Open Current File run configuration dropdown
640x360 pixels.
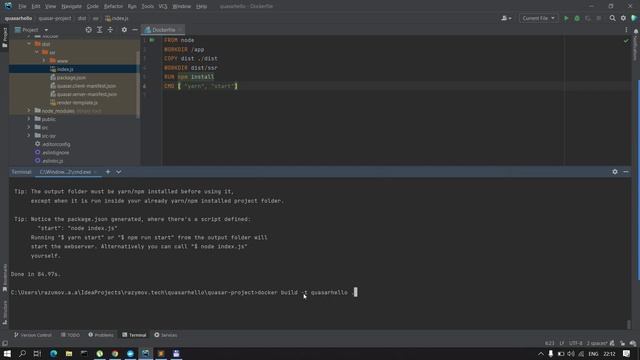point(538,18)
